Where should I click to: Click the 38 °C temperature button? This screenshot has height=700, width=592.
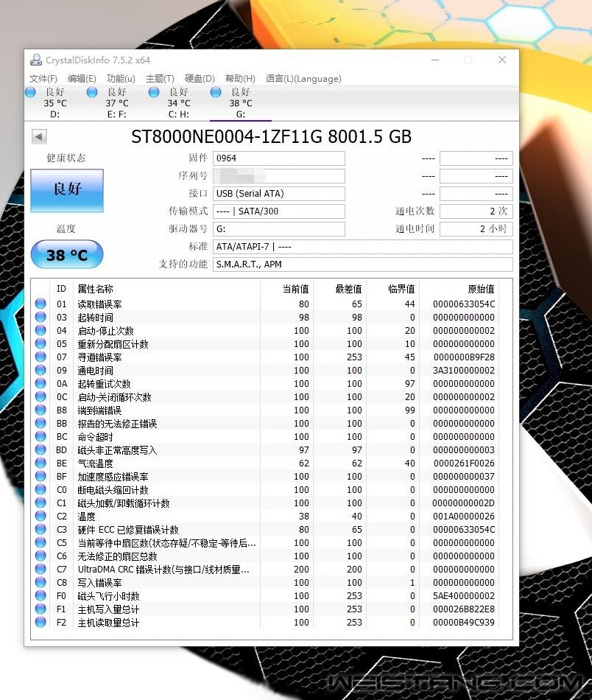[67, 254]
